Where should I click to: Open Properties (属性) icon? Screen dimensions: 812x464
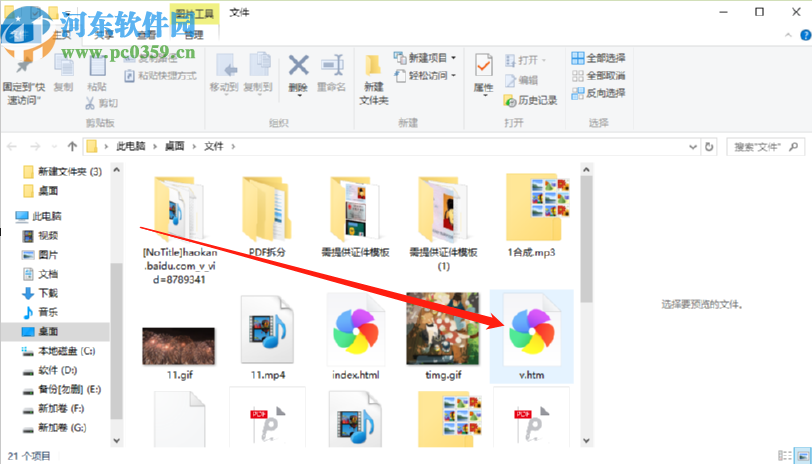[x=484, y=66]
